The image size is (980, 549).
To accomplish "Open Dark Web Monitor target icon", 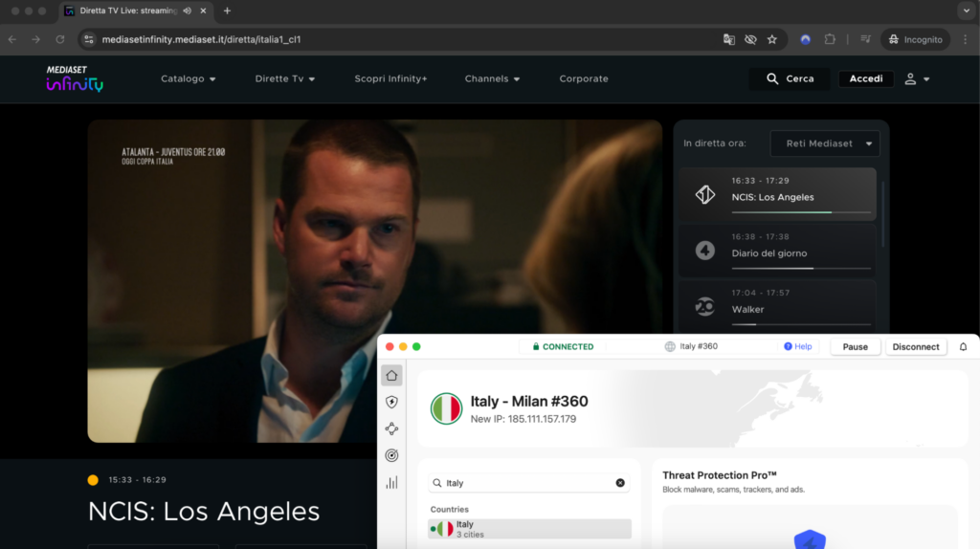I will pos(391,455).
